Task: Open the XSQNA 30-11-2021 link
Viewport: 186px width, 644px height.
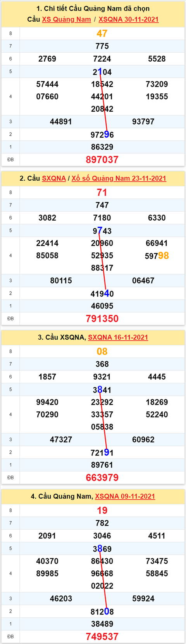Action: click(x=129, y=19)
